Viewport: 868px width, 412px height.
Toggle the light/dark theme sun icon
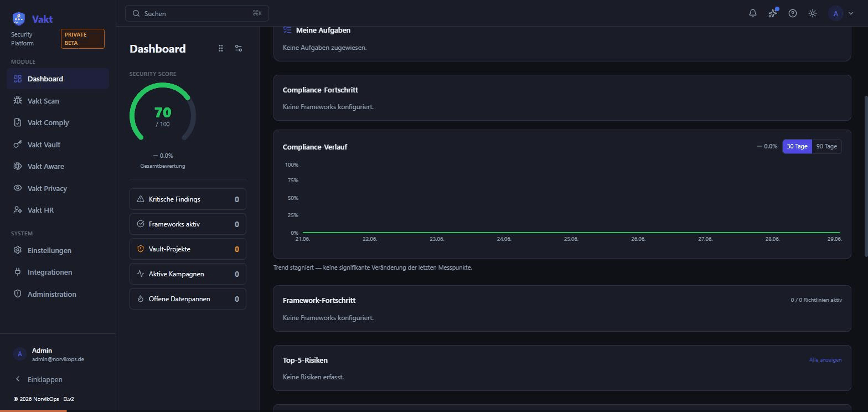click(813, 13)
